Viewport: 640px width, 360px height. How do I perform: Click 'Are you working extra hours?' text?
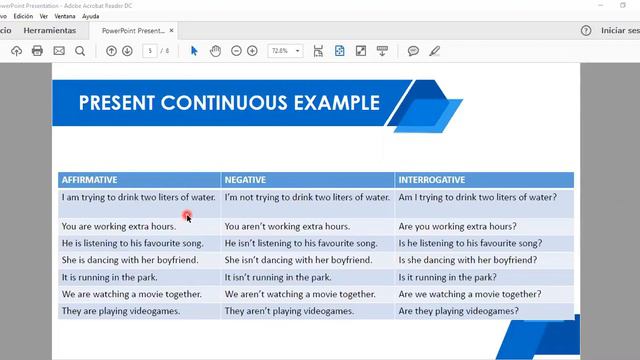pyautogui.click(x=458, y=227)
